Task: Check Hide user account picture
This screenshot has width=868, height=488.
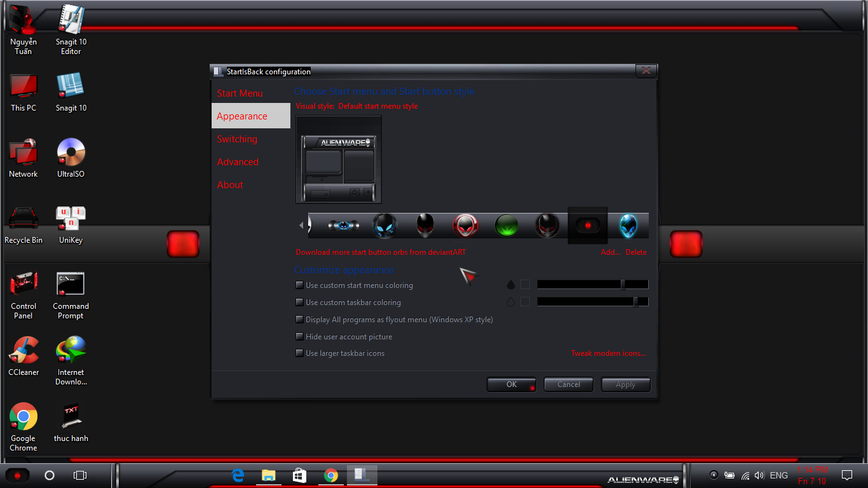Action: tap(344, 337)
